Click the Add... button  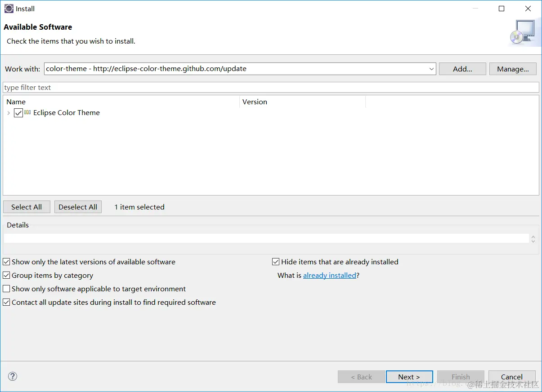[x=462, y=69]
